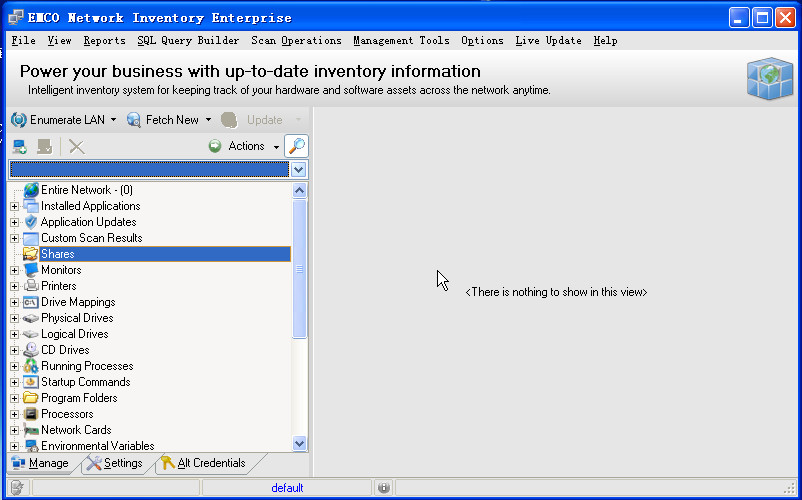The height and width of the screenshot is (500, 802).
Task: Expand the Drive Mappings node
Action: coord(14,303)
